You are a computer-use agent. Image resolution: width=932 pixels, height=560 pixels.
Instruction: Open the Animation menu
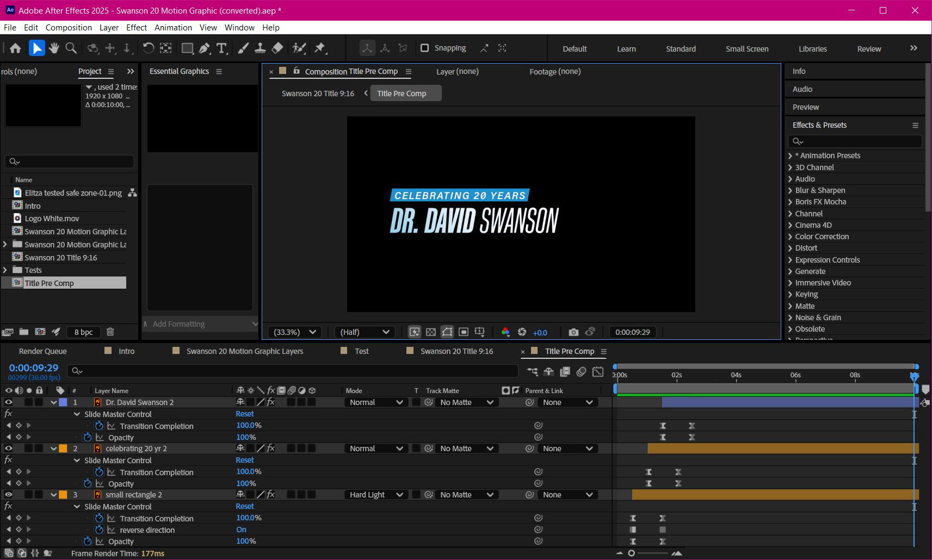pos(173,28)
